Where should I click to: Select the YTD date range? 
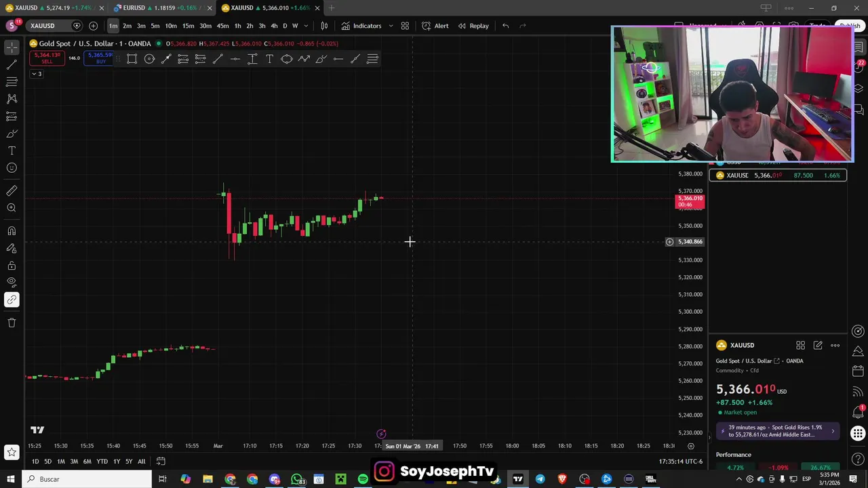tap(102, 462)
